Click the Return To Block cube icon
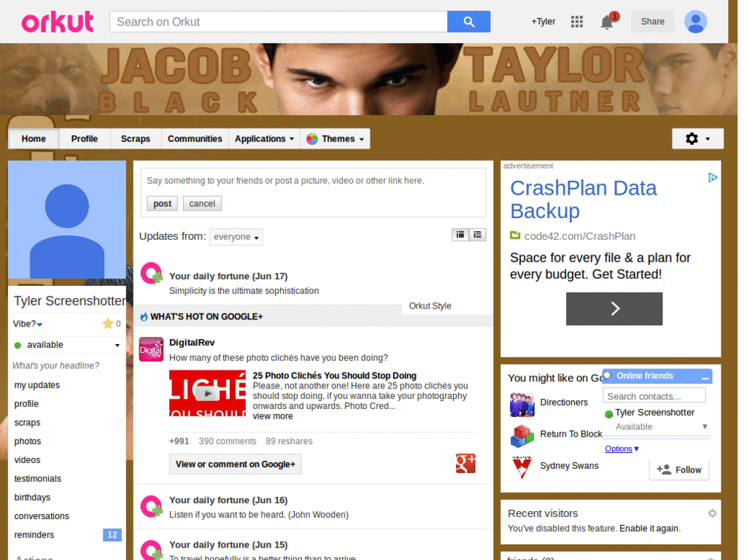This screenshot has width=747, height=560. (522, 436)
